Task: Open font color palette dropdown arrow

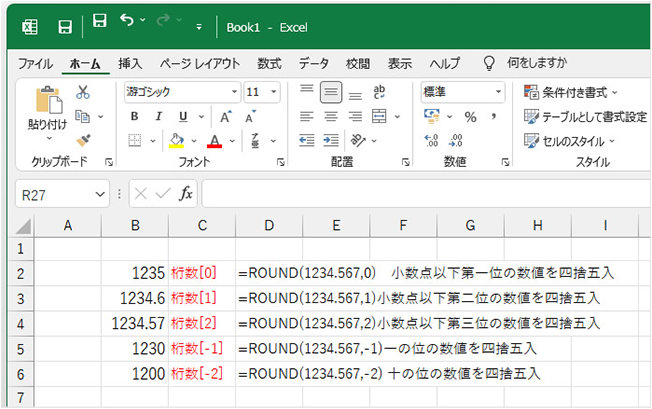Action: [x=232, y=141]
